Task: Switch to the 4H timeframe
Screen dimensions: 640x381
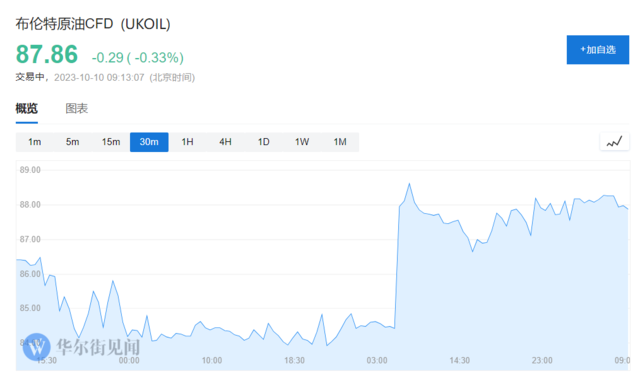Action: tap(225, 142)
